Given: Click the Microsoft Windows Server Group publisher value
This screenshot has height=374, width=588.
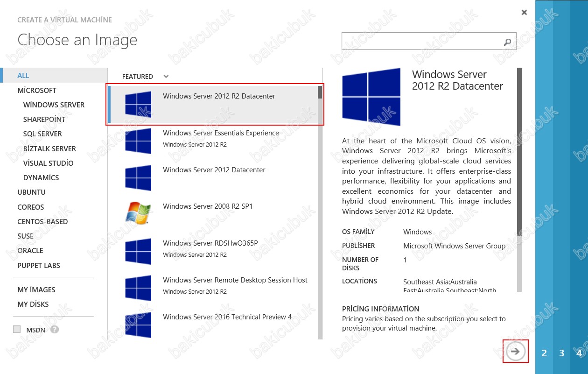Looking at the screenshot, I should tap(455, 246).
